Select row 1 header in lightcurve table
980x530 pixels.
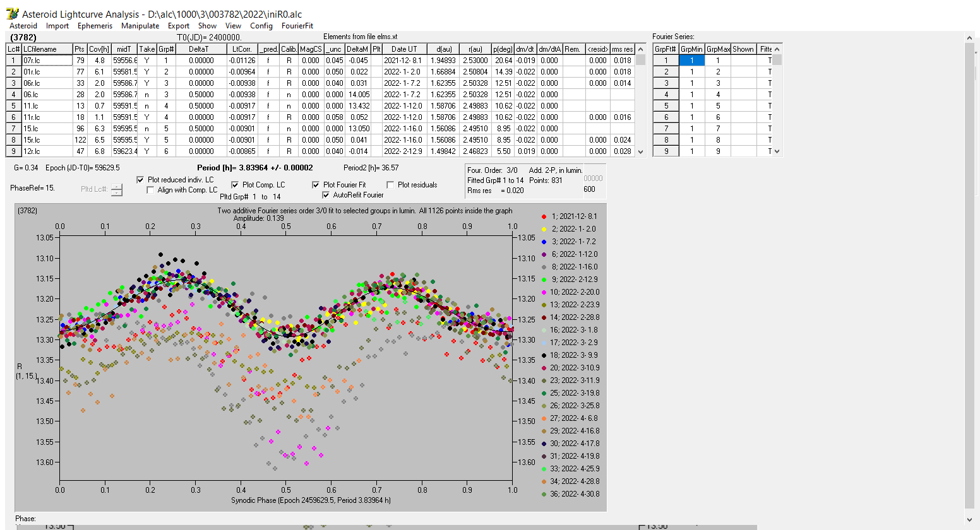(x=13, y=61)
